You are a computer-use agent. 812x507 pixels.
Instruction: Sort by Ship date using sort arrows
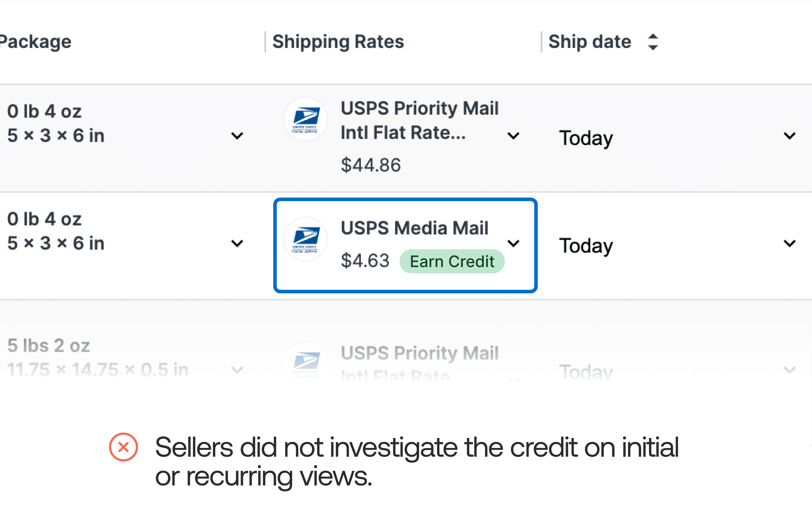pyautogui.click(x=653, y=42)
